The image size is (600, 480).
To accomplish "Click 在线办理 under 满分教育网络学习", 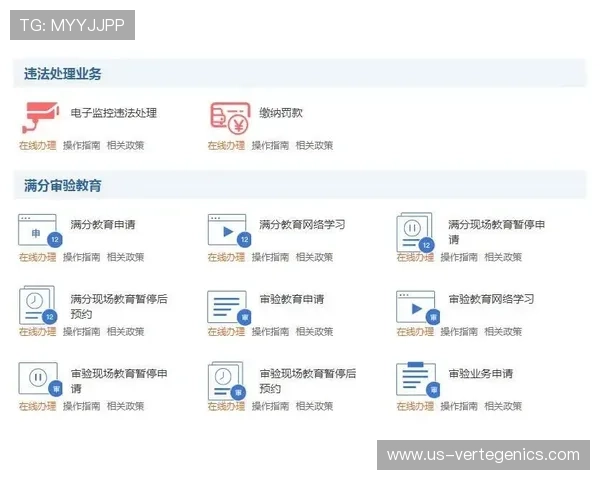I will click(x=226, y=257).
